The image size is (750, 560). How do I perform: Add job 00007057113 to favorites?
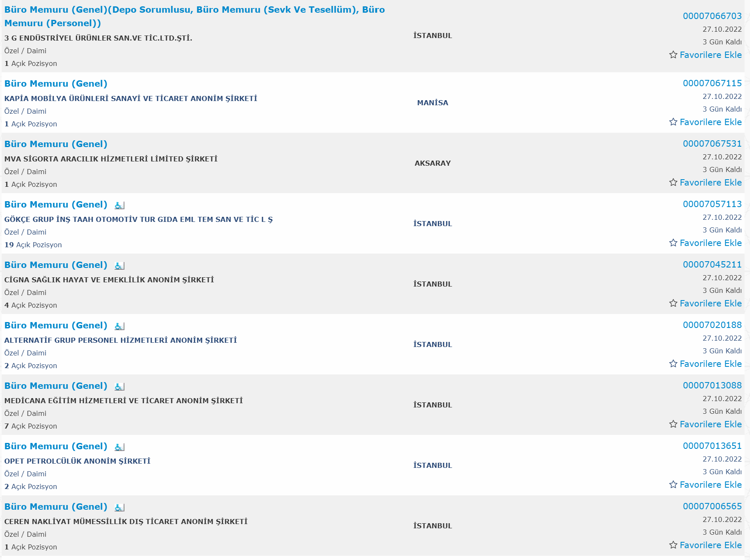tap(706, 243)
